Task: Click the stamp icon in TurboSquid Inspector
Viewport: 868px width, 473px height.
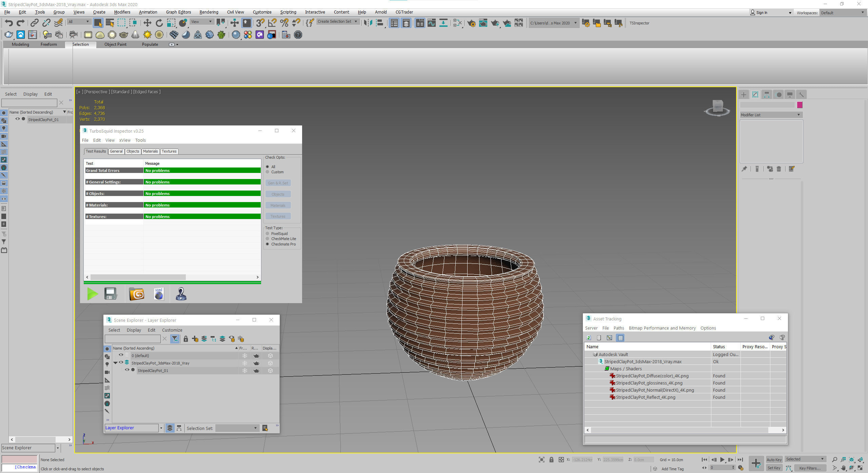Action: (181, 294)
